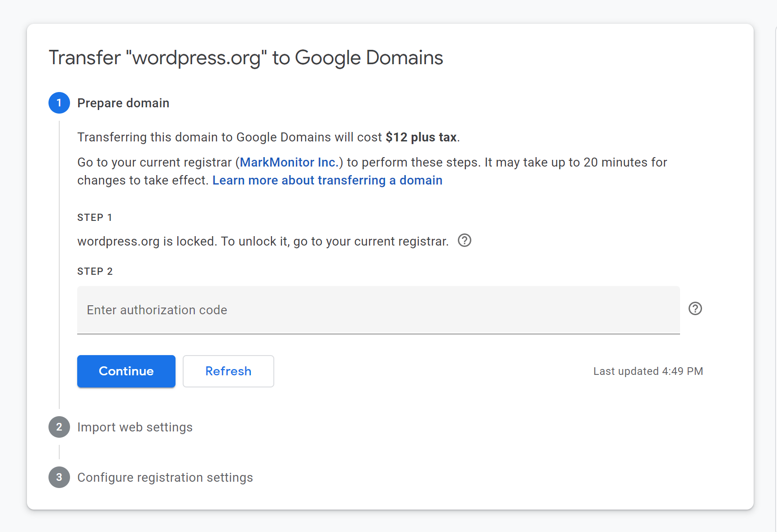Click help icon beside authorization code field

[695, 308]
